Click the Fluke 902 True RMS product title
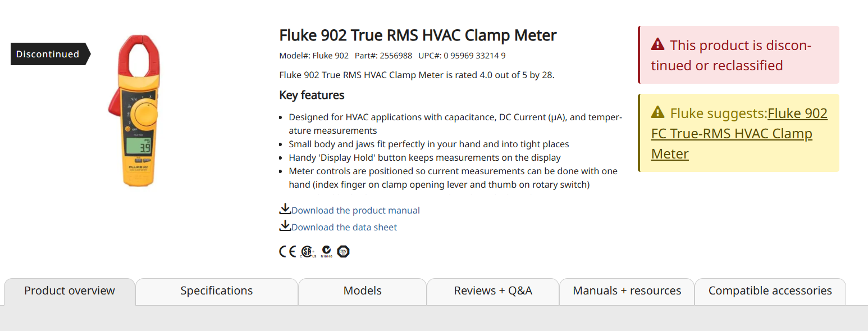Screen dimensions: 868x331 [418, 35]
